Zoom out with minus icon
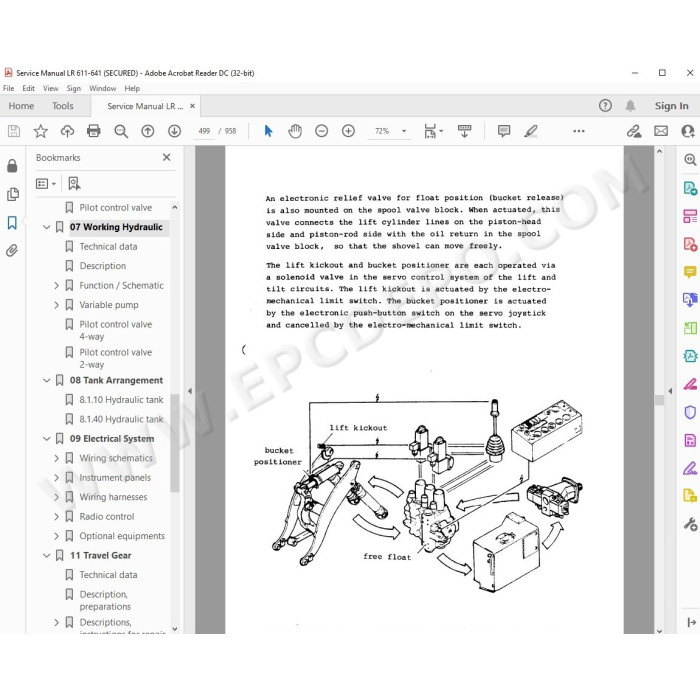700x700 pixels. [x=321, y=131]
